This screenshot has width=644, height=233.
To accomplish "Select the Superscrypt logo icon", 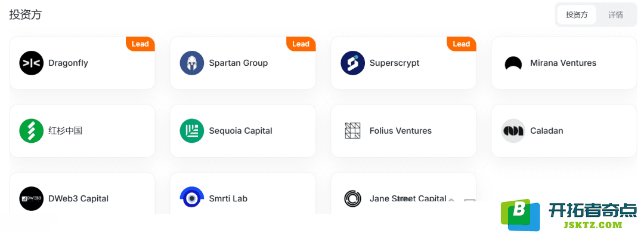I will 353,63.
